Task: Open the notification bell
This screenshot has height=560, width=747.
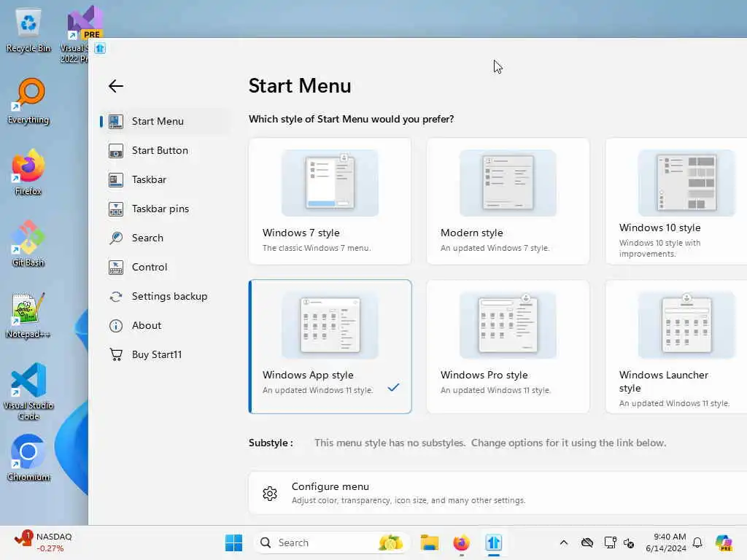Action: tap(697, 542)
